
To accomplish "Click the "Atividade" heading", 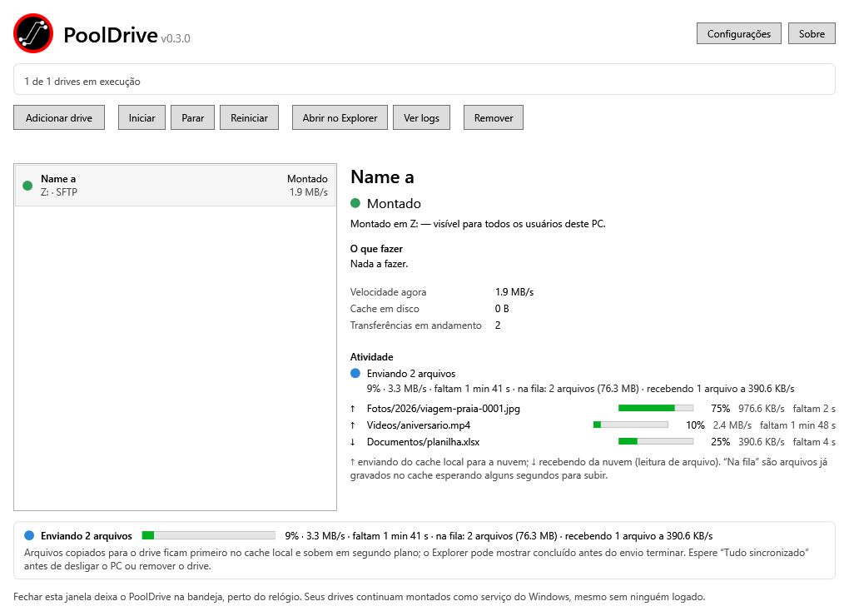I will pos(371,357).
